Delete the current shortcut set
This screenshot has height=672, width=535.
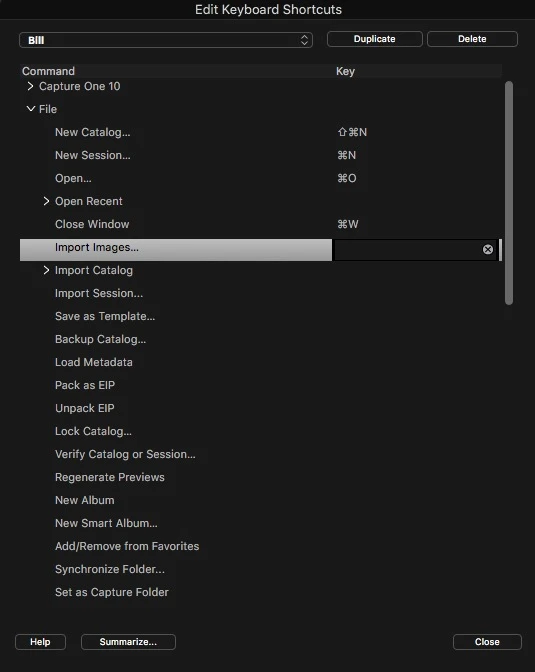[x=472, y=39]
